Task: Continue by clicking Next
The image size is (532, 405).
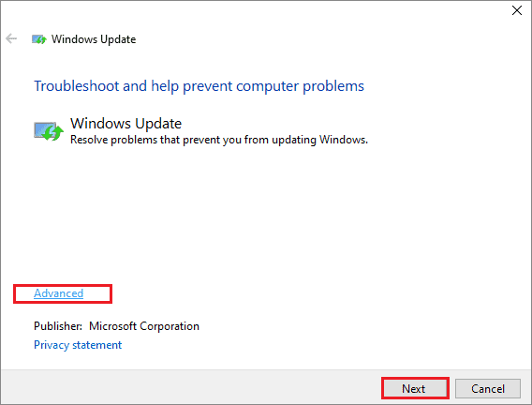Action: pyautogui.click(x=415, y=388)
